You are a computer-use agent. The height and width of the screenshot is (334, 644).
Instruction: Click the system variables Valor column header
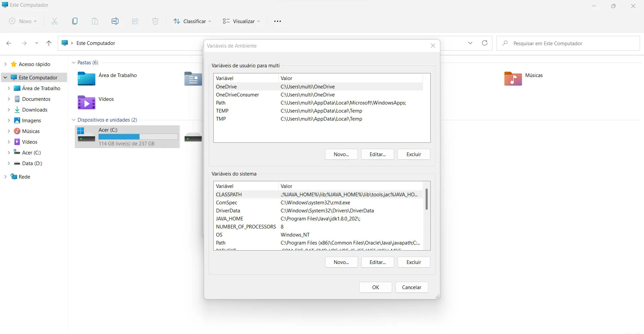pyautogui.click(x=351, y=186)
